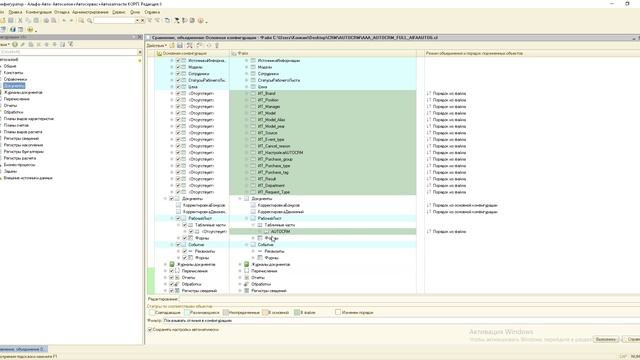The width and height of the screenshot is (640, 360).
Task: Open the Конфигурация menu
Action: pyautogui.click(x=39, y=12)
